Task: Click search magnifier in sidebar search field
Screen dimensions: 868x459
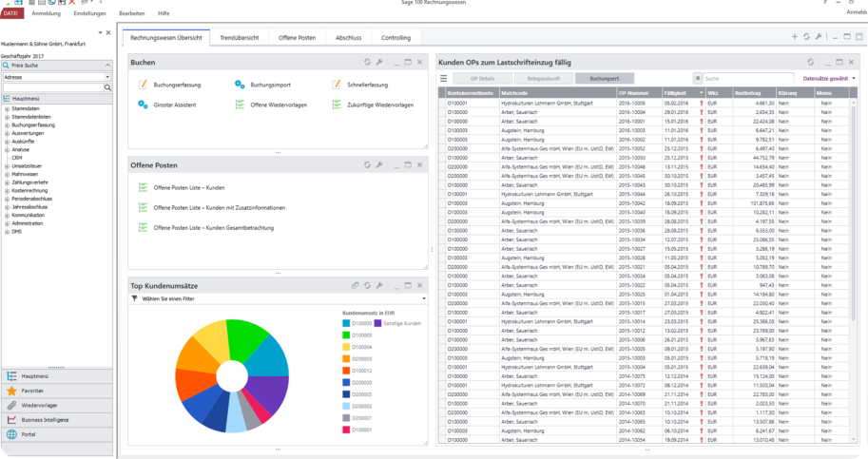Action: [x=107, y=87]
